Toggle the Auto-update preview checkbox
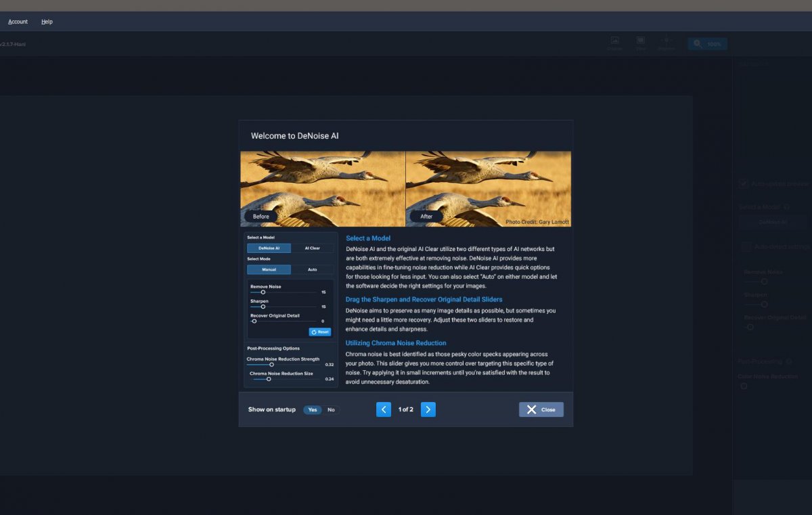The height and width of the screenshot is (515, 812). point(744,183)
